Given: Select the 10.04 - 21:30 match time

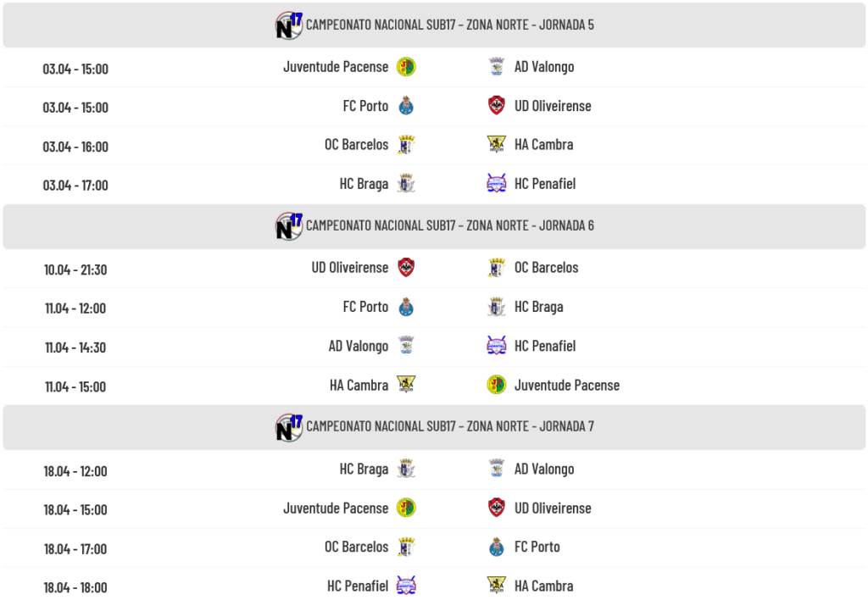Looking at the screenshot, I should point(75,270).
